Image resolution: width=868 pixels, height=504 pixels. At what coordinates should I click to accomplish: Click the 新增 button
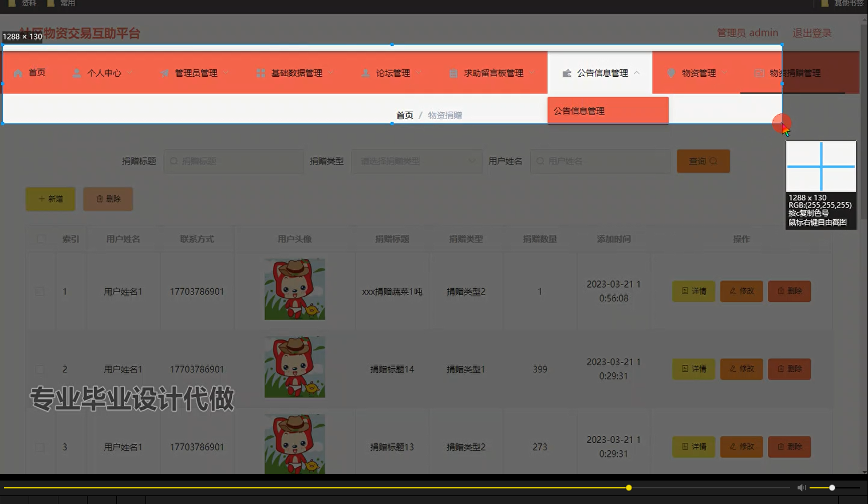(50, 199)
